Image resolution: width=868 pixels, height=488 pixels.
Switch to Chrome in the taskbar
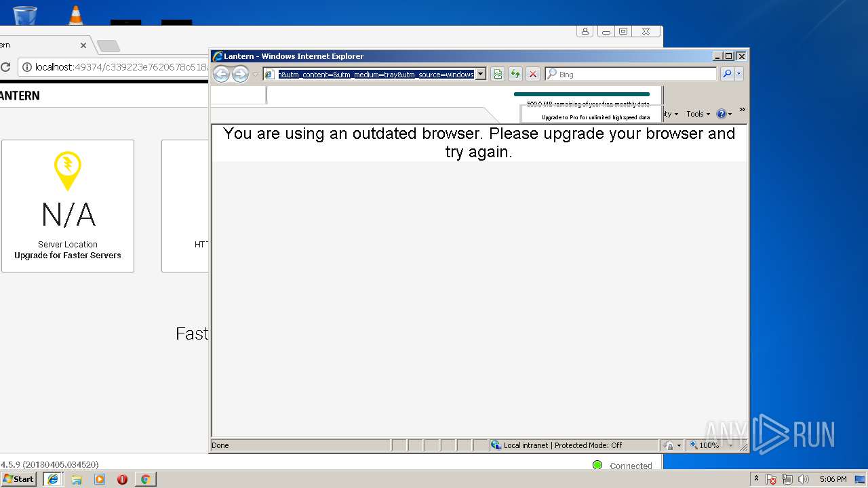click(145, 479)
